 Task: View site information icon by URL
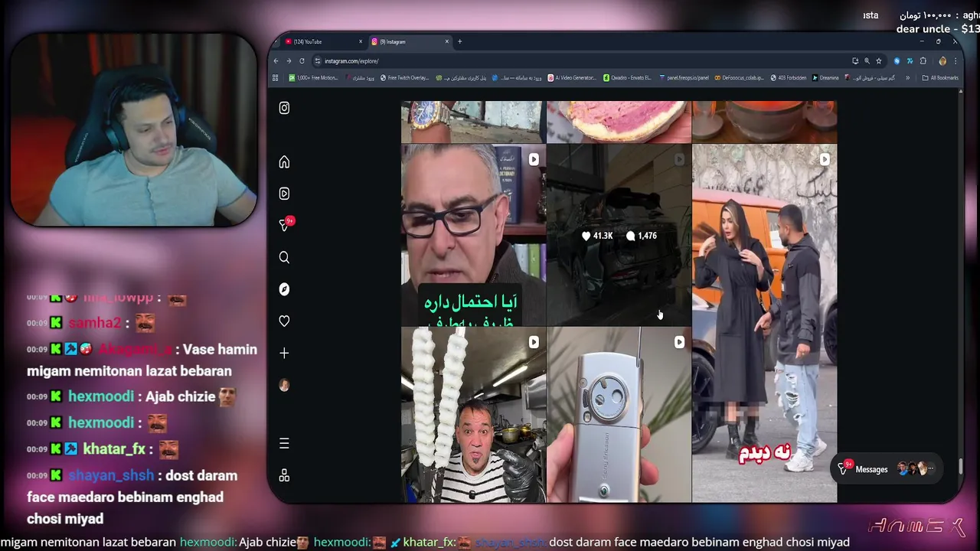[318, 60]
